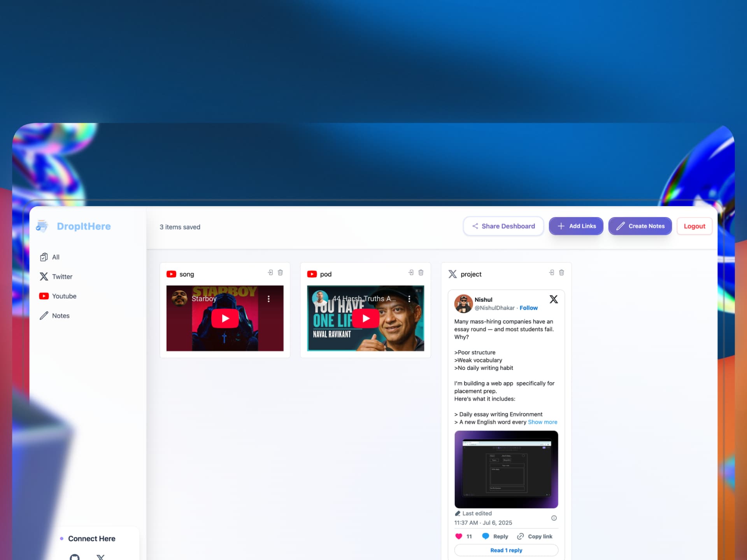The height and width of the screenshot is (560, 747).
Task: Click the tweet info circle icon
Action: coord(554,518)
